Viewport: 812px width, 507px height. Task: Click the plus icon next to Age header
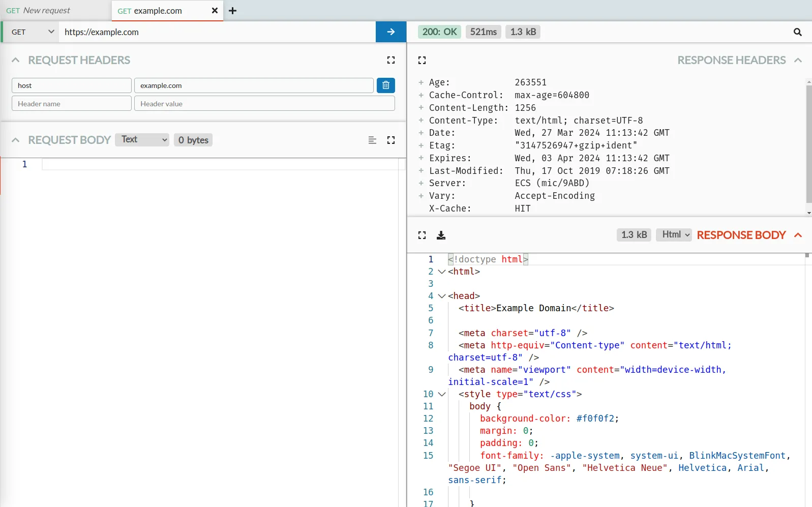click(x=421, y=82)
